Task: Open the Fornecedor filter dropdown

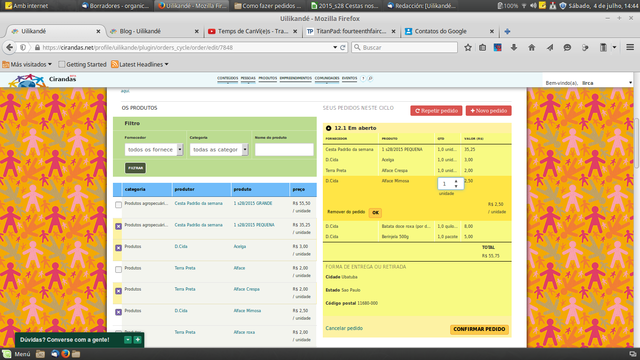Action: pos(153,150)
